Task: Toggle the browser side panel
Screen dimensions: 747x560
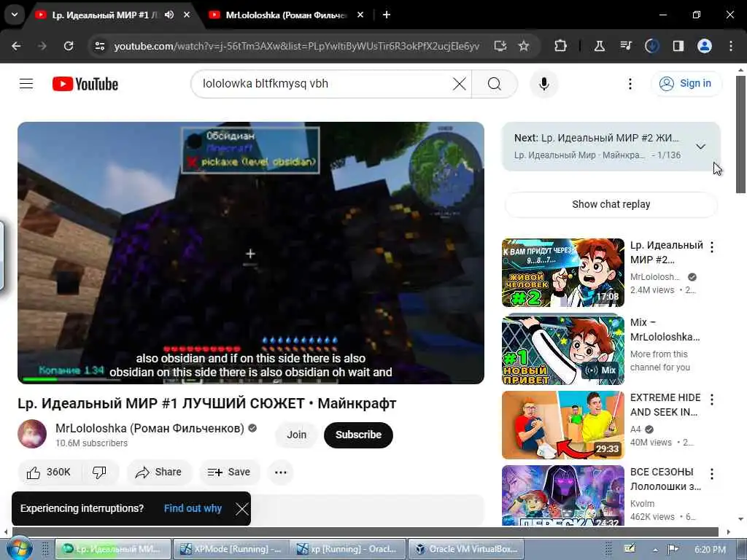Action: tap(678, 46)
